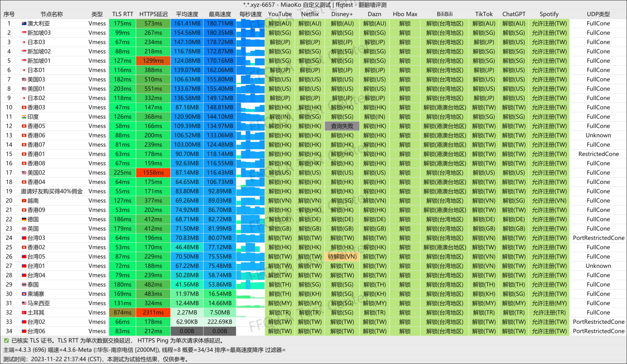Click the orange 待解锁(VN) Disney+ cell
Image resolution: width=627 pixels, height=364 pixels.
click(342, 257)
